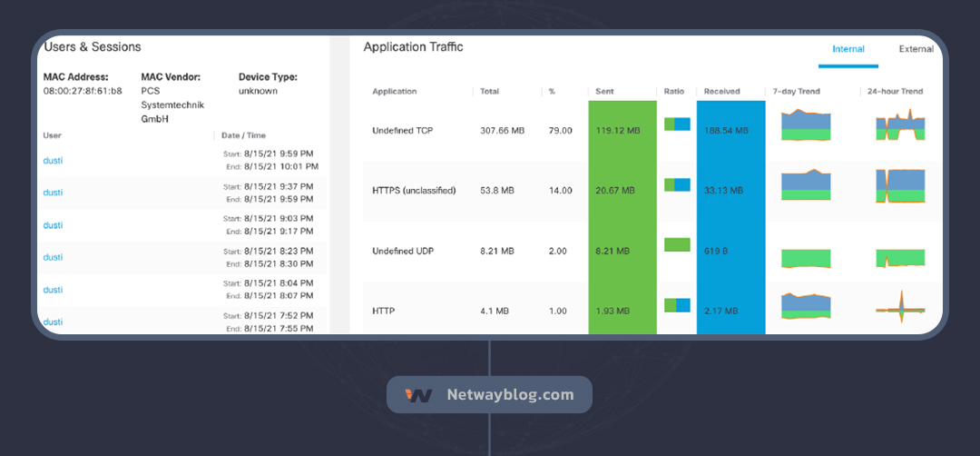
Task: Sort by the Total column header
Action: pyautogui.click(x=490, y=92)
